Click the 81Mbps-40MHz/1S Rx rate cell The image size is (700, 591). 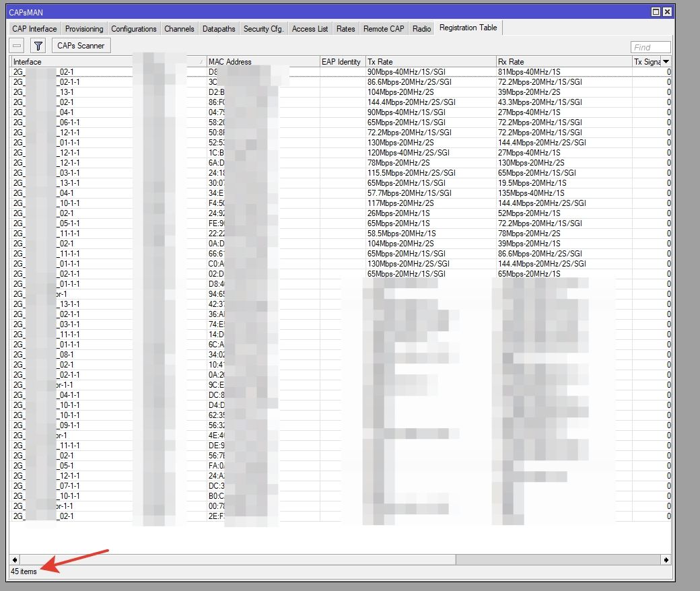(x=529, y=72)
